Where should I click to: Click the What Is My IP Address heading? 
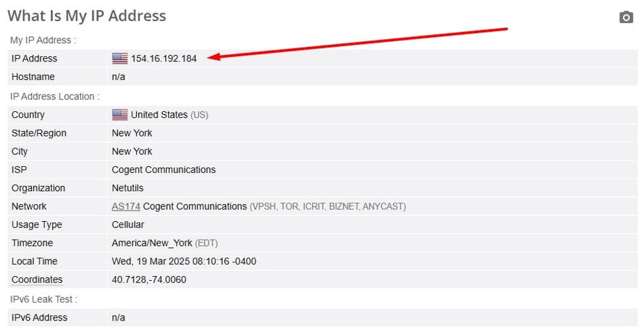pyautogui.click(x=87, y=16)
